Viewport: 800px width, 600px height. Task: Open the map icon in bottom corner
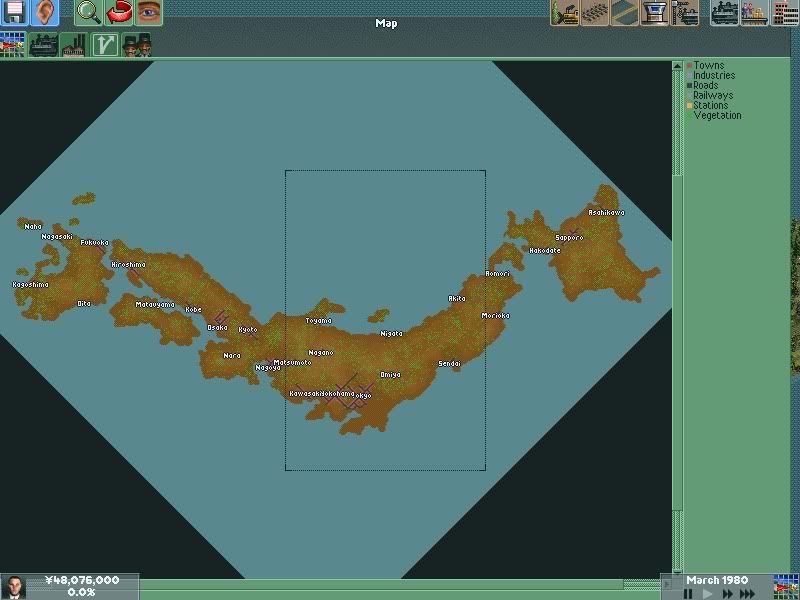point(786,587)
